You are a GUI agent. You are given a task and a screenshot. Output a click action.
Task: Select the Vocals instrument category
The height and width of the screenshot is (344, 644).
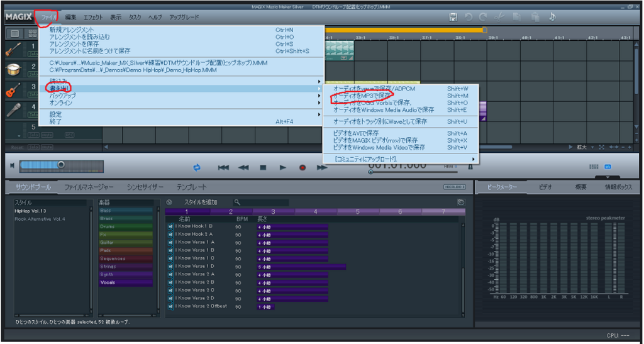coord(126,282)
